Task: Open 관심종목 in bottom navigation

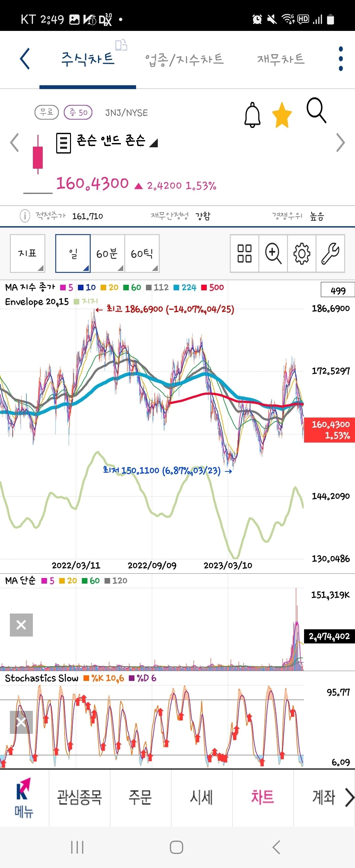Action: point(80,798)
